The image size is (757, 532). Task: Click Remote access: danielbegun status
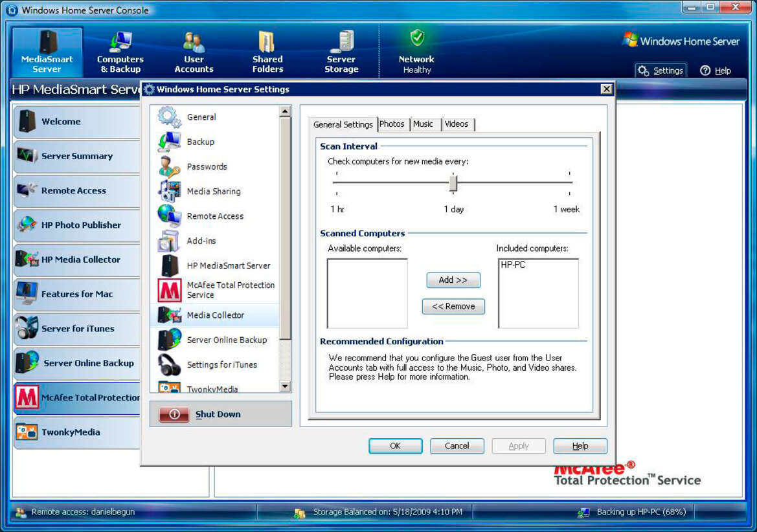point(83,512)
